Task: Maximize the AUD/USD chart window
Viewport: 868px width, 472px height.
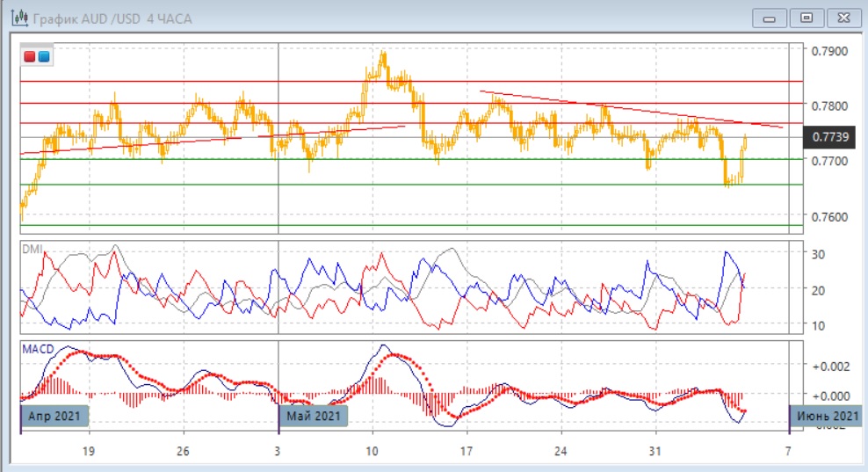Action: [x=806, y=17]
